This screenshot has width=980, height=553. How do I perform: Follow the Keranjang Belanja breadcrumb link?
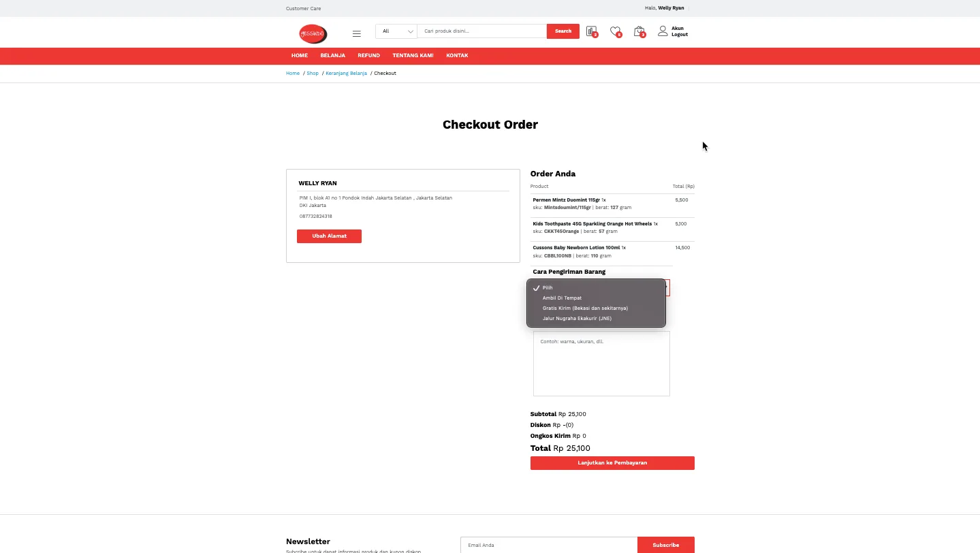346,74
